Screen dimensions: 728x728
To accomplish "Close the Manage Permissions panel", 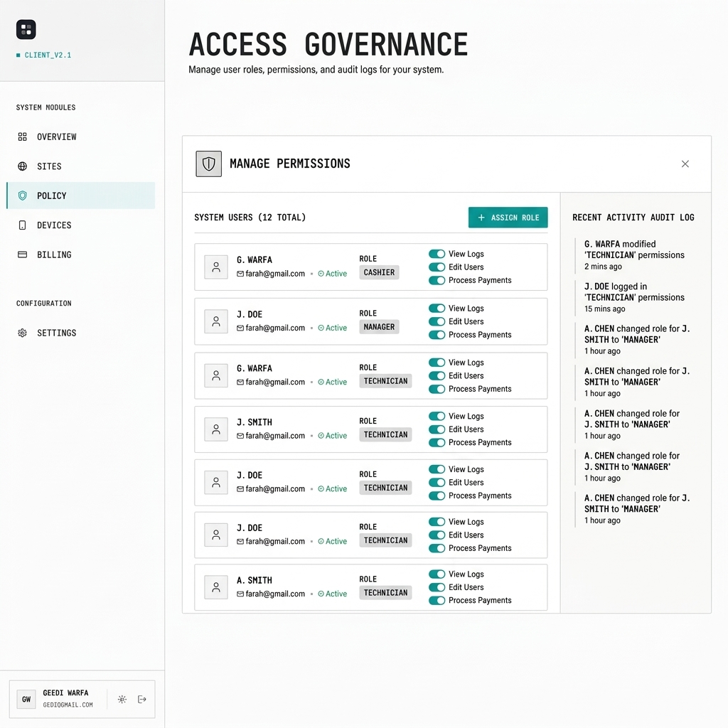I will pos(685,164).
